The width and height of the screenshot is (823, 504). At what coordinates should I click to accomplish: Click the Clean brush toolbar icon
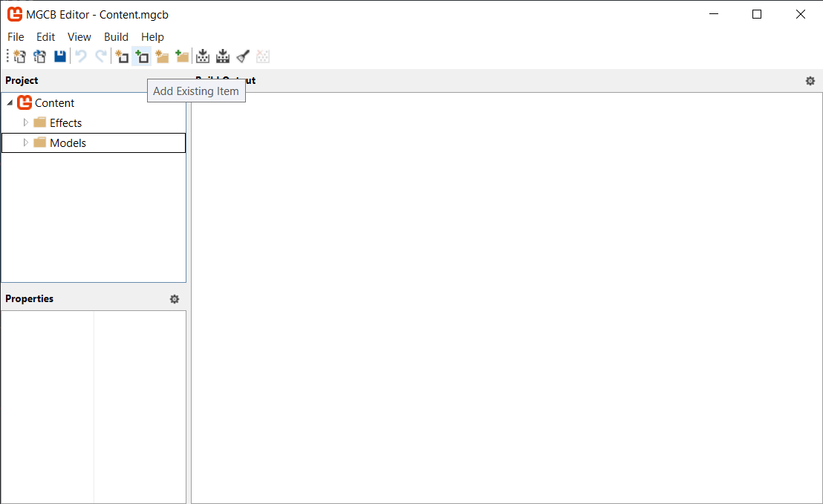coord(243,56)
